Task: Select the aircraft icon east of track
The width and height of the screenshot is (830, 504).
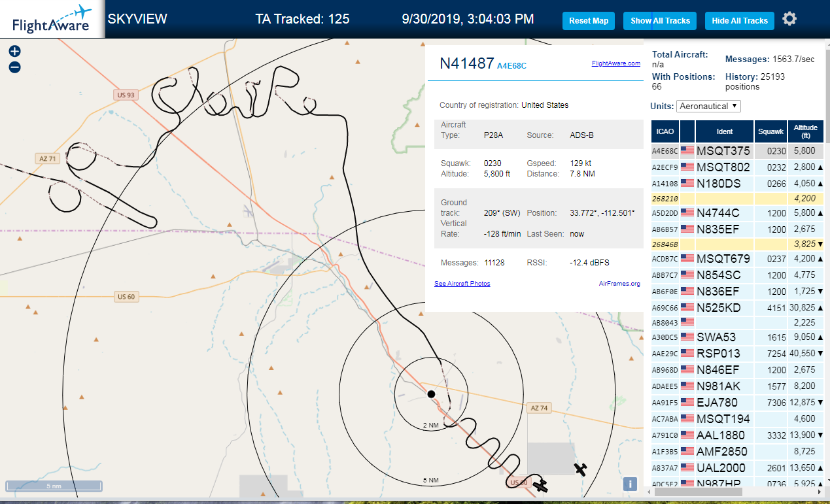Action: (580, 468)
